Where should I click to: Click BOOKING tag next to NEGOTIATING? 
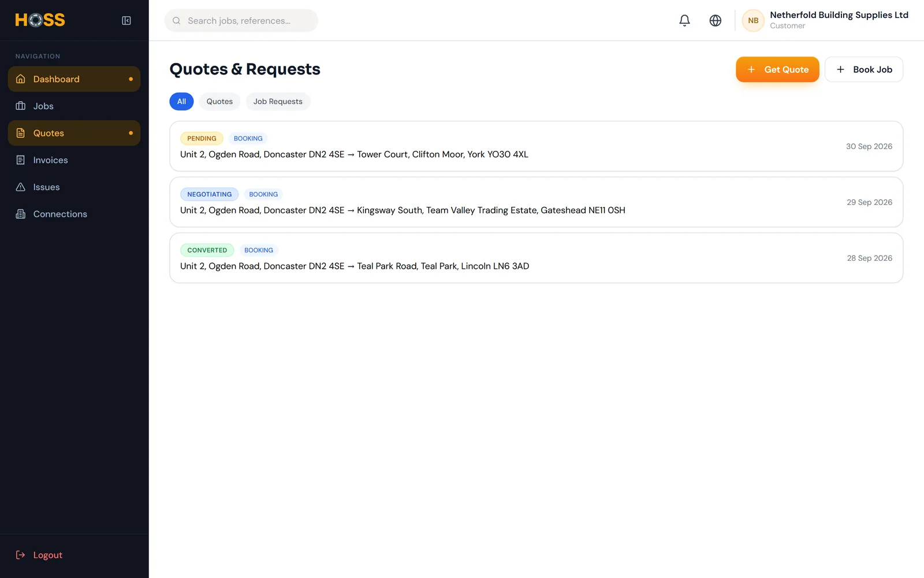(263, 194)
